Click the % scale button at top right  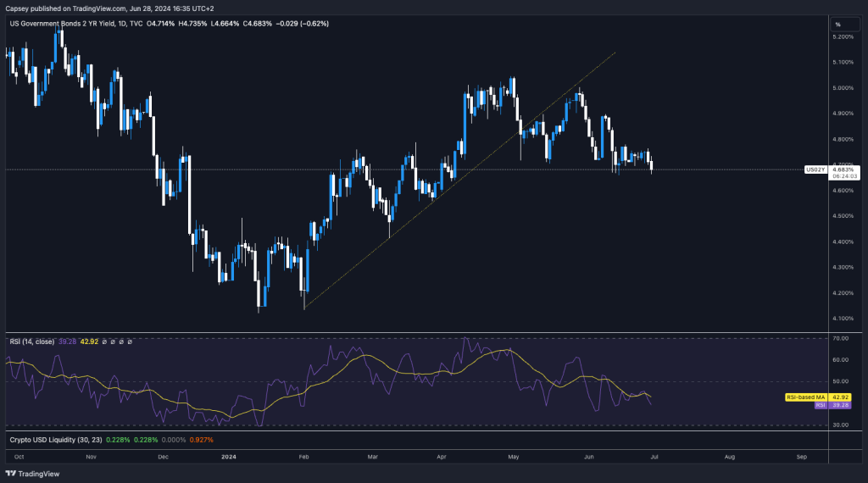click(x=837, y=24)
